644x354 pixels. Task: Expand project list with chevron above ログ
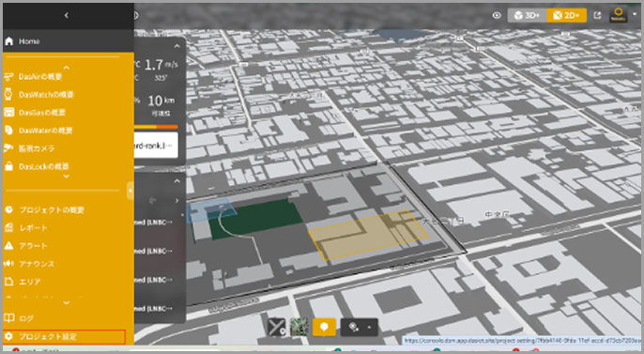67,303
